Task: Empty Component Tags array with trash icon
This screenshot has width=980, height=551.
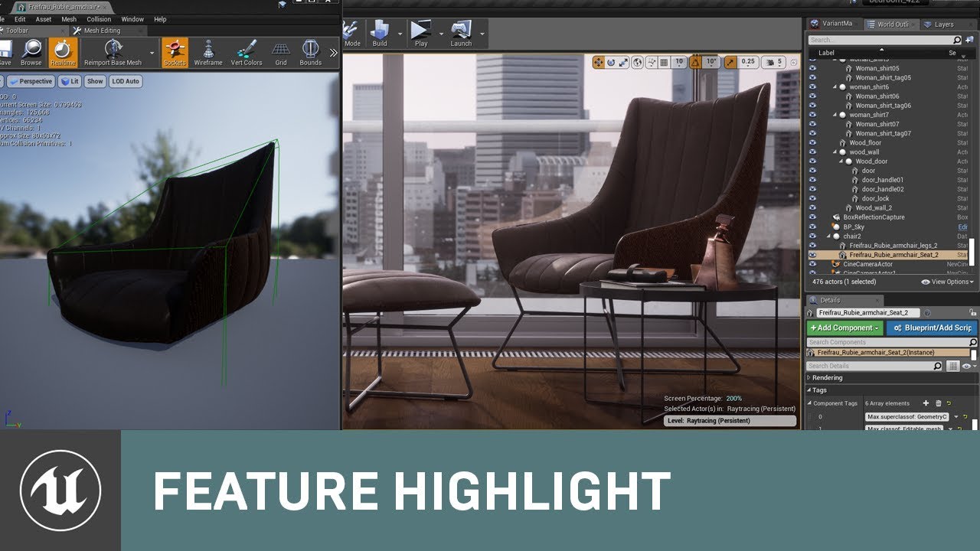Action: pyautogui.click(x=938, y=403)
